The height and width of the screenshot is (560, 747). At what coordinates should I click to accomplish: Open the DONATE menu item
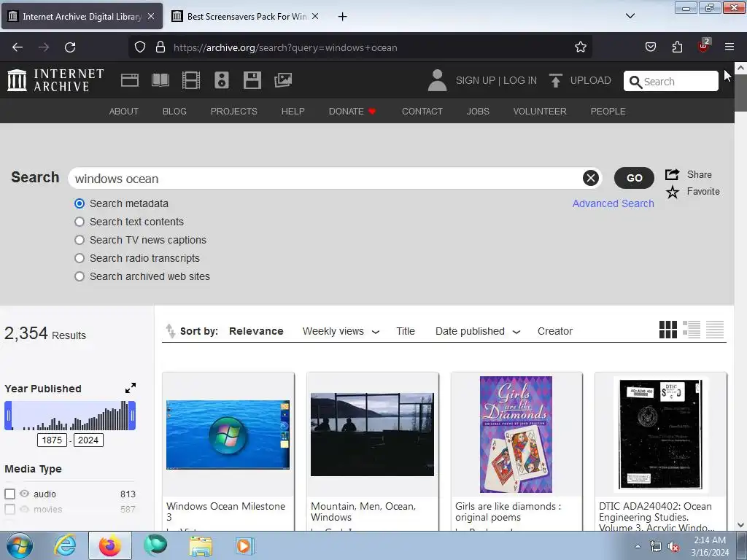352,111
